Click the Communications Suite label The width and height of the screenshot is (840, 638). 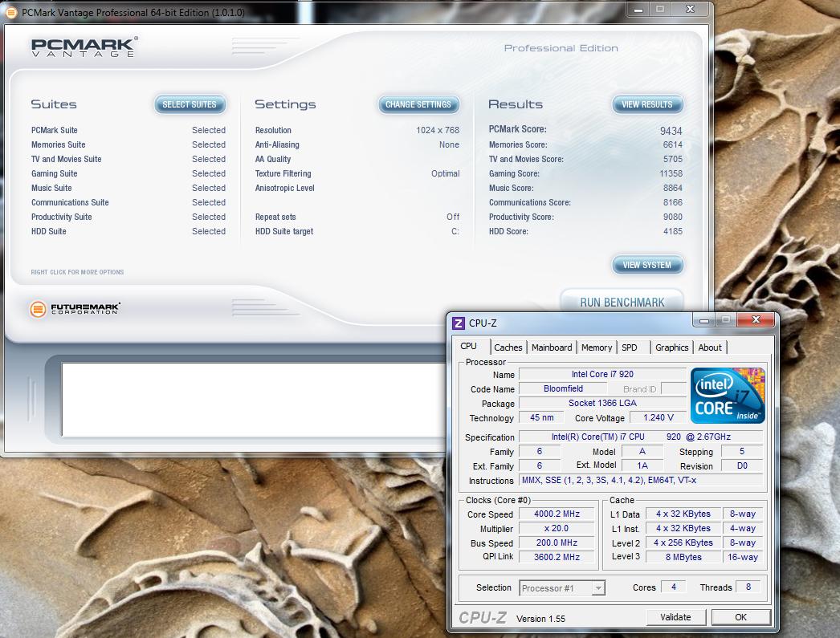pyautogui.click(x=70, y=202)
